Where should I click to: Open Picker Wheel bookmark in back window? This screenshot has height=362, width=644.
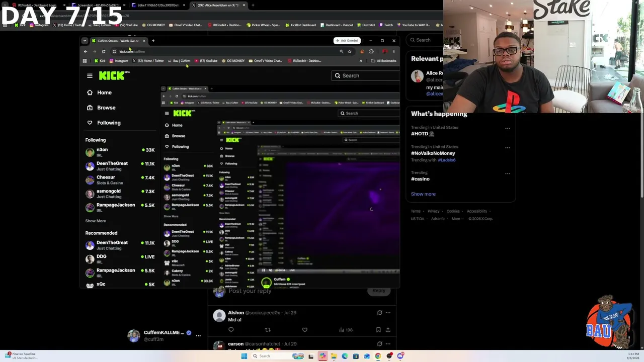[x=264, y=25]
